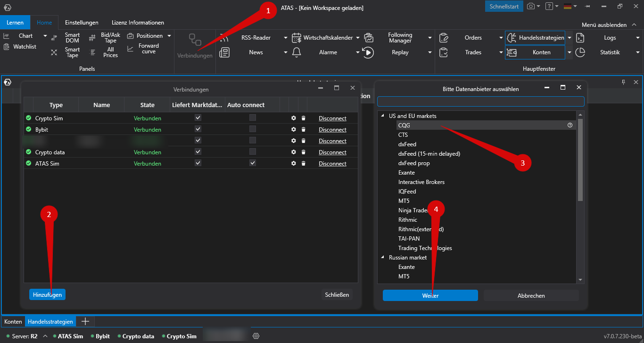
Task: Select Interactive Brokers in provider list
Action: coord(421,182)
